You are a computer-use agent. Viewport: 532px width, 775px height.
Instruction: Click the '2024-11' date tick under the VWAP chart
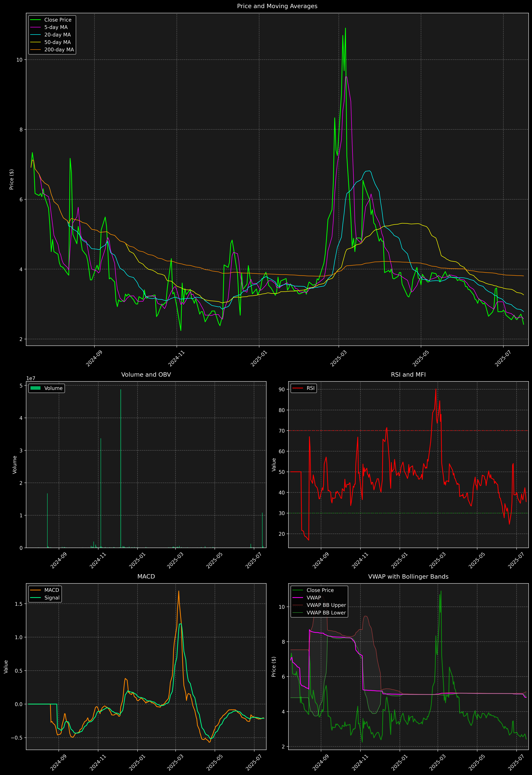tap(360, 762)
